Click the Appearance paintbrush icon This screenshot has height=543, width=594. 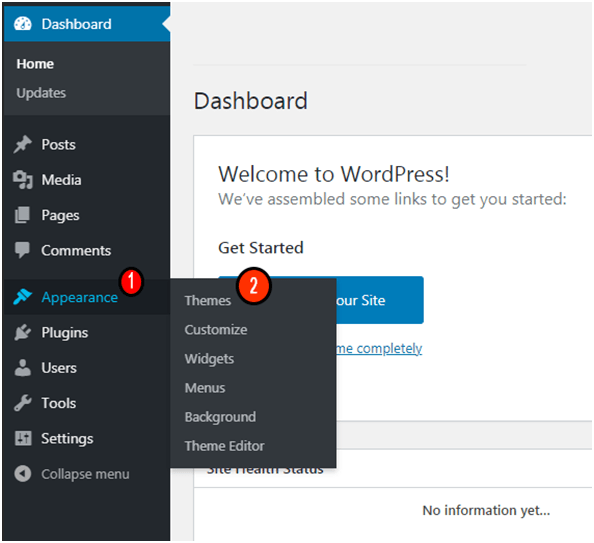23,297
